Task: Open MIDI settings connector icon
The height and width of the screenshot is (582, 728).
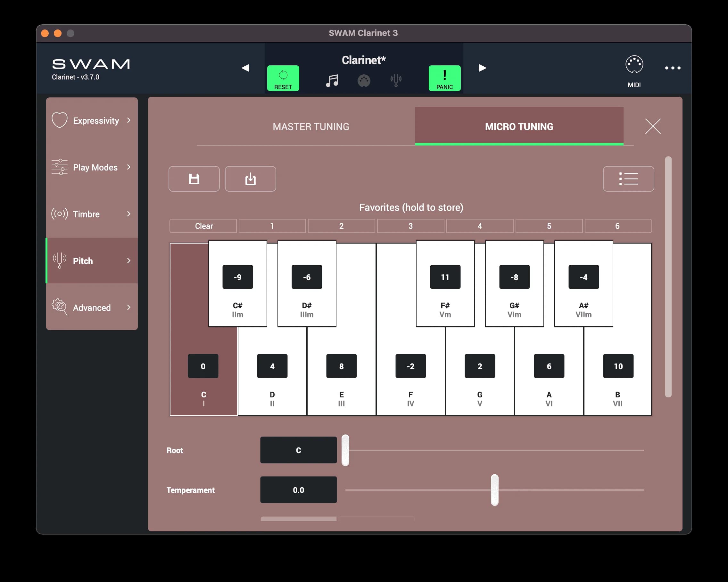Action: 634,65
